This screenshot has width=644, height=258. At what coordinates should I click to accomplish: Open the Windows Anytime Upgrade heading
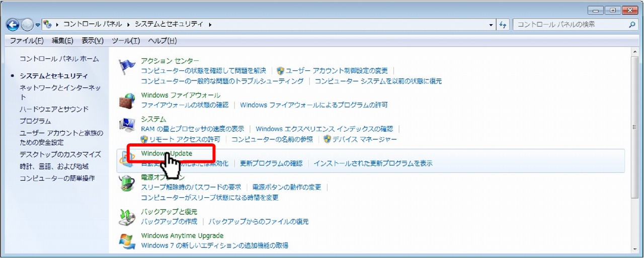(x=182, y=235)
